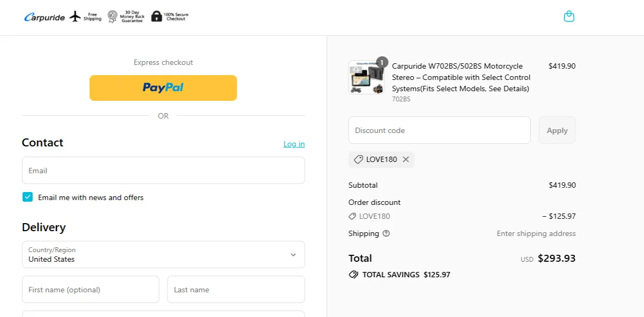Click inside the Discount code field
Viewport: 644px width, 317px height.
(x=439, y=130)
